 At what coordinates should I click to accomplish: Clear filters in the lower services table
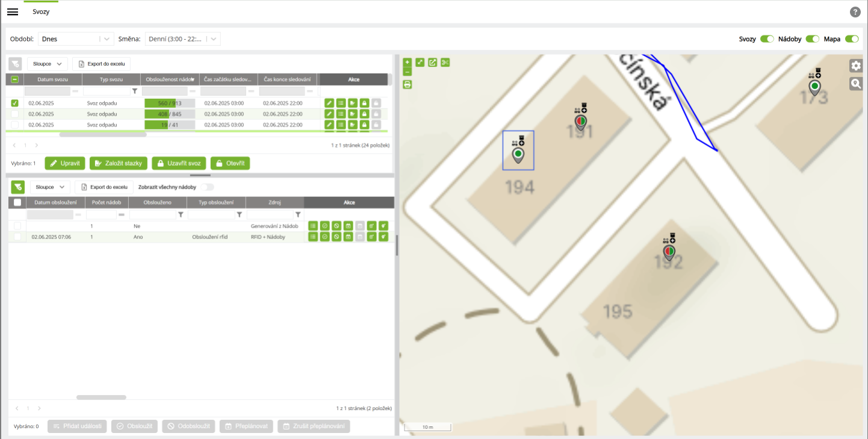17,187
